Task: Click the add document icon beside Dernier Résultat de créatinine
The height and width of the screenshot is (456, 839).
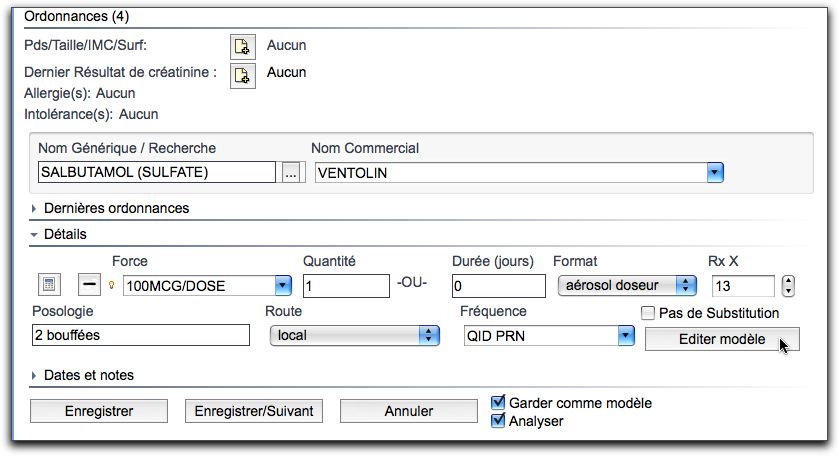Action: click(x=242, y=75)
